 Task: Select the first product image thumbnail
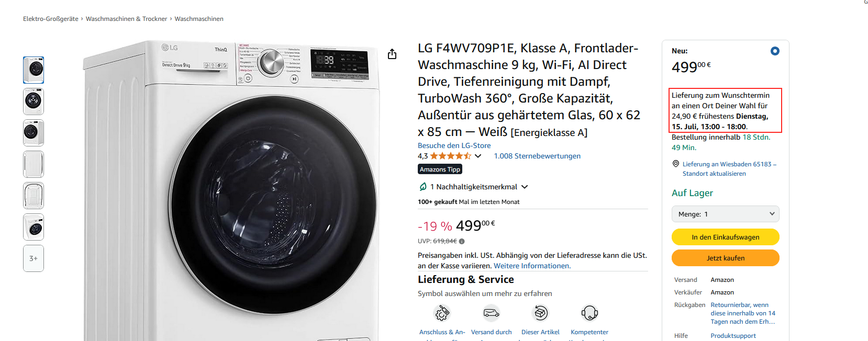point(34,70)
